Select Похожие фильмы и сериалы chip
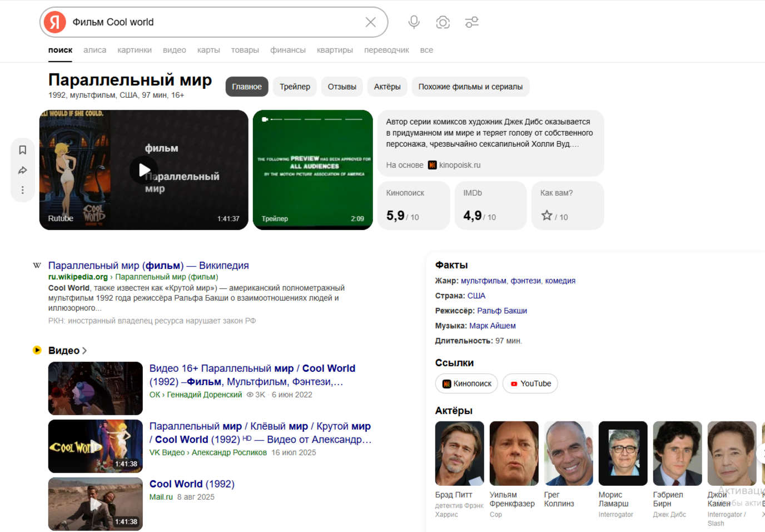 coord(471,87)
